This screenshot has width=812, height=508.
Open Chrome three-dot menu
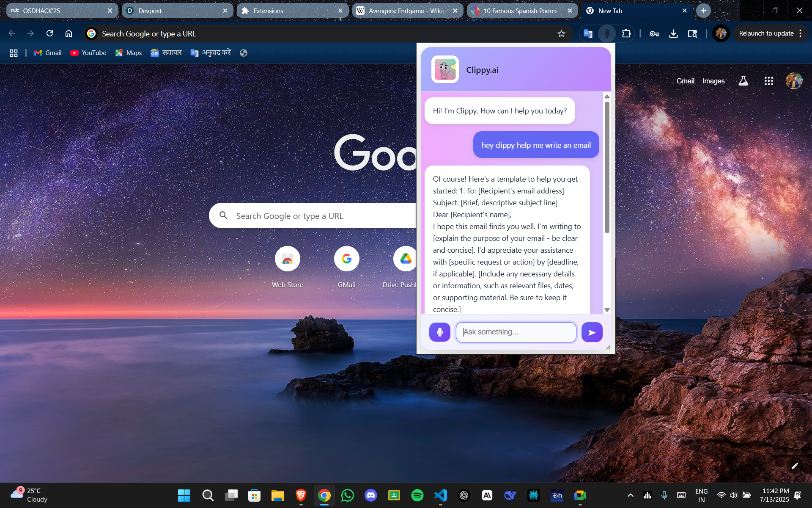(x=801, y=33)
